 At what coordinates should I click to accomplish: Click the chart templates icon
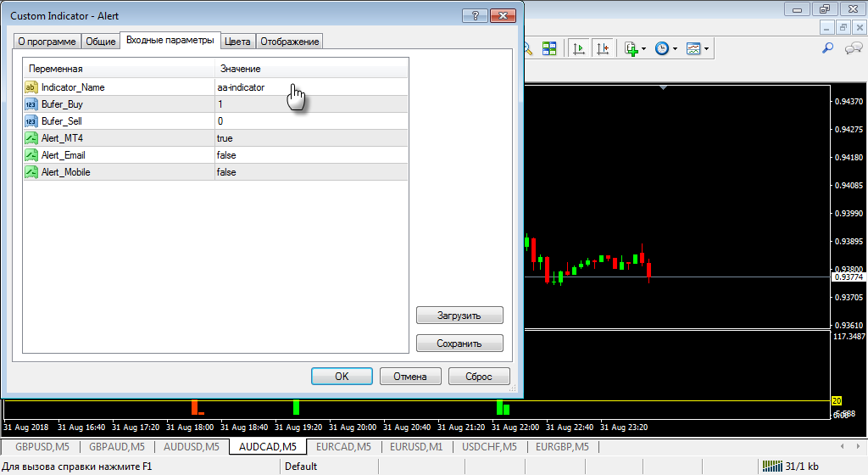pos(693,48)
